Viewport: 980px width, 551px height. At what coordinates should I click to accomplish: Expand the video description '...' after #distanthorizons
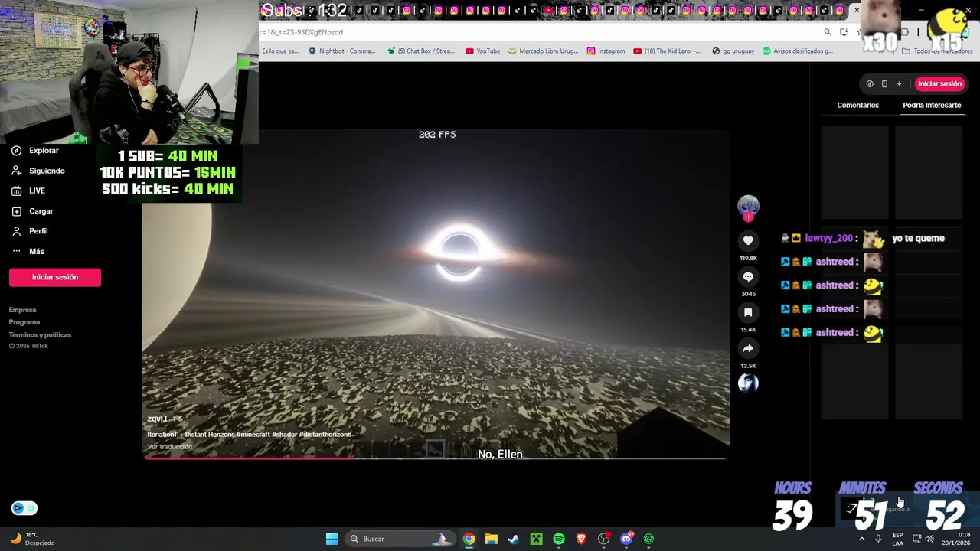click(353, 435)
